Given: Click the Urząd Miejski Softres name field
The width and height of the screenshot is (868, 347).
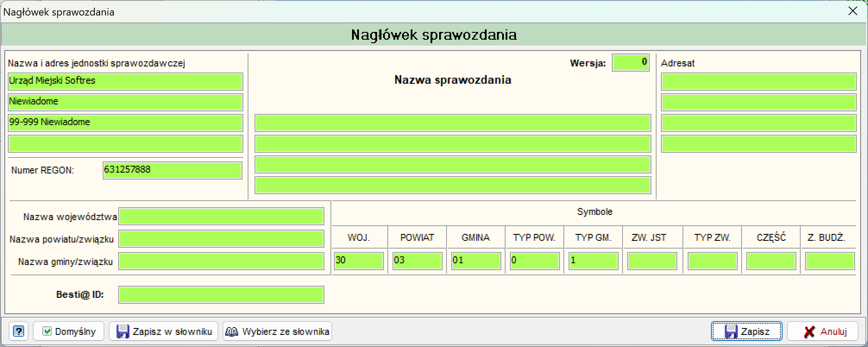Looking at the screenshot, I should 125,81.
